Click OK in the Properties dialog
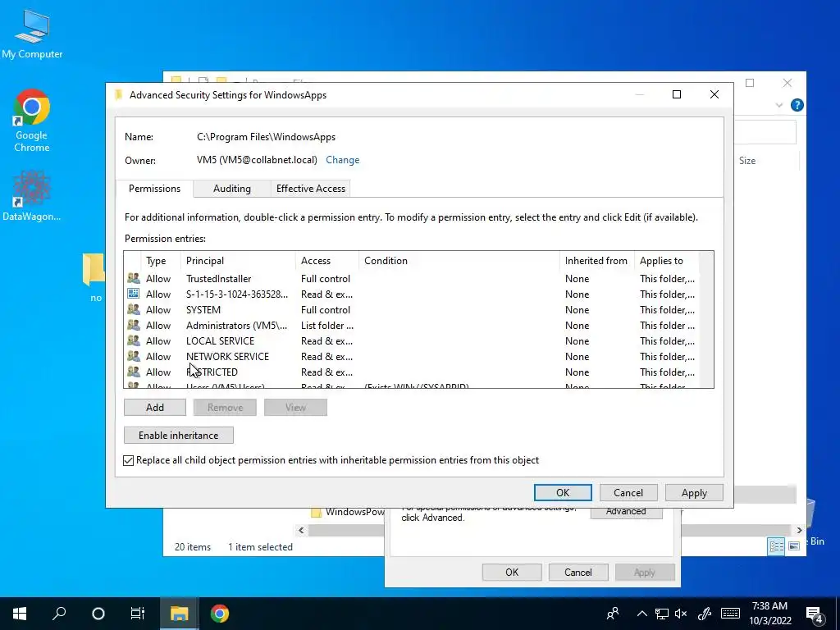840x630 pixels. point(512,572)
